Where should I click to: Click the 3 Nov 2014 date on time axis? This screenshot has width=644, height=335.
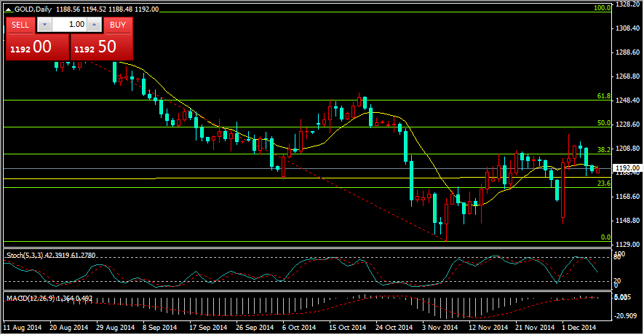pyautogui.click(x=440, y=328)
